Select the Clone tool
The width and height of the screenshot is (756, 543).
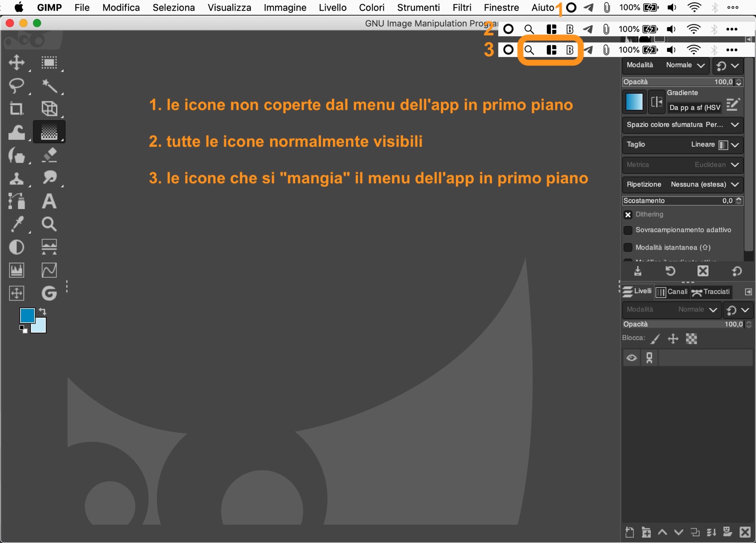(16, 178)
